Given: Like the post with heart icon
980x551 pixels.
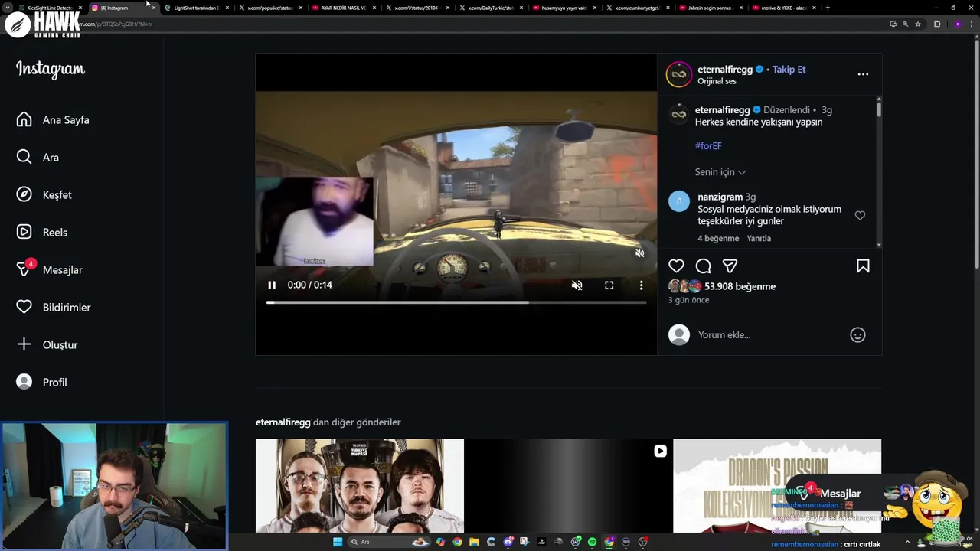Looking at the screenshot, I should click(x=676, y=266).
